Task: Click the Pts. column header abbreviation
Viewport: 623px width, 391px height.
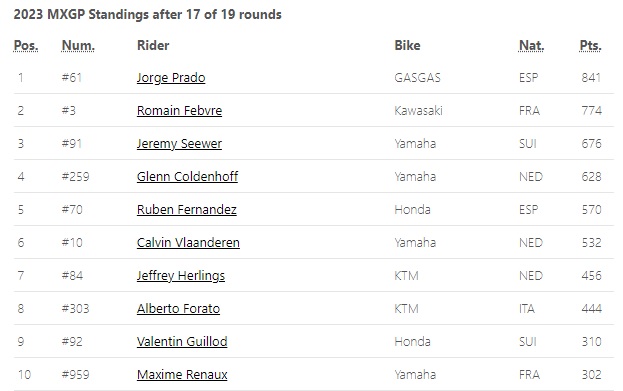Action: [590, 45]
